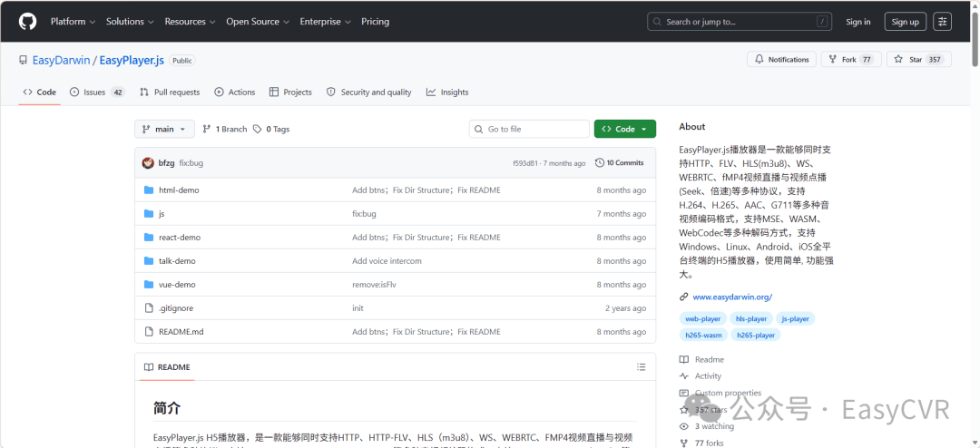Click the talk-demo folder icon
Screen dimensions: 980x448
149,261
